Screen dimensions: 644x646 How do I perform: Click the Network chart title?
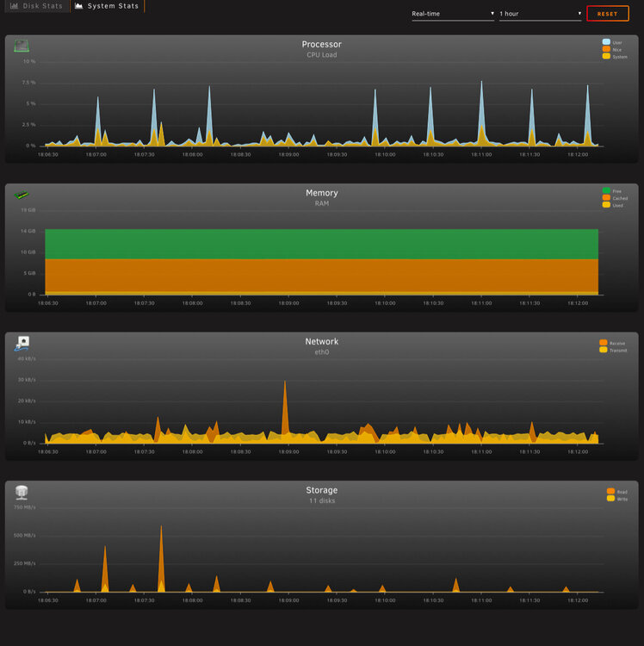coord(322,342)
